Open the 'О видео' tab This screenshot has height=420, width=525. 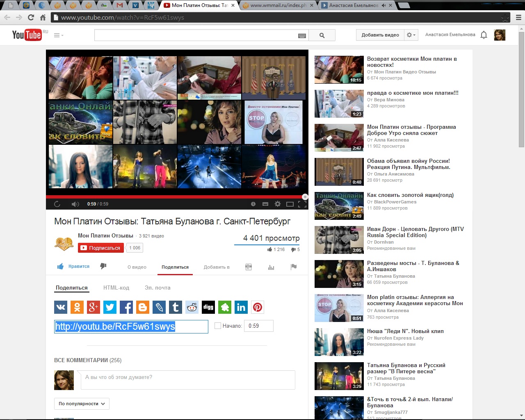point(137,267)
